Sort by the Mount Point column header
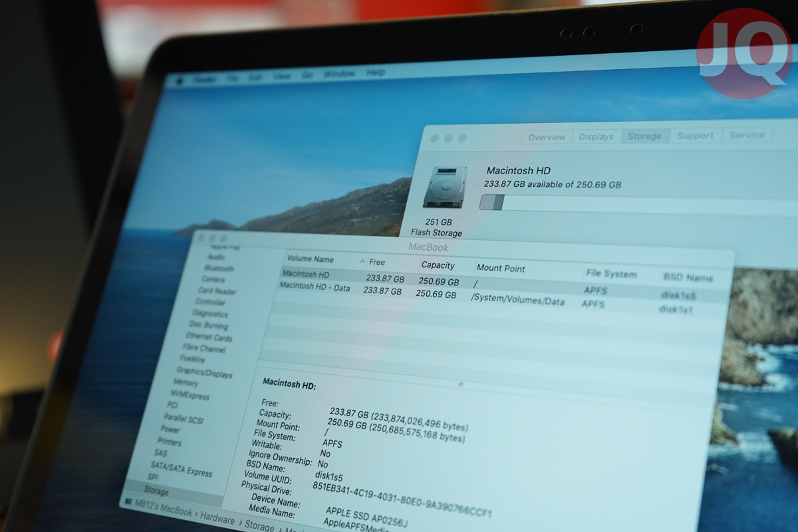The image size is (798, 532). coord(501,269)
